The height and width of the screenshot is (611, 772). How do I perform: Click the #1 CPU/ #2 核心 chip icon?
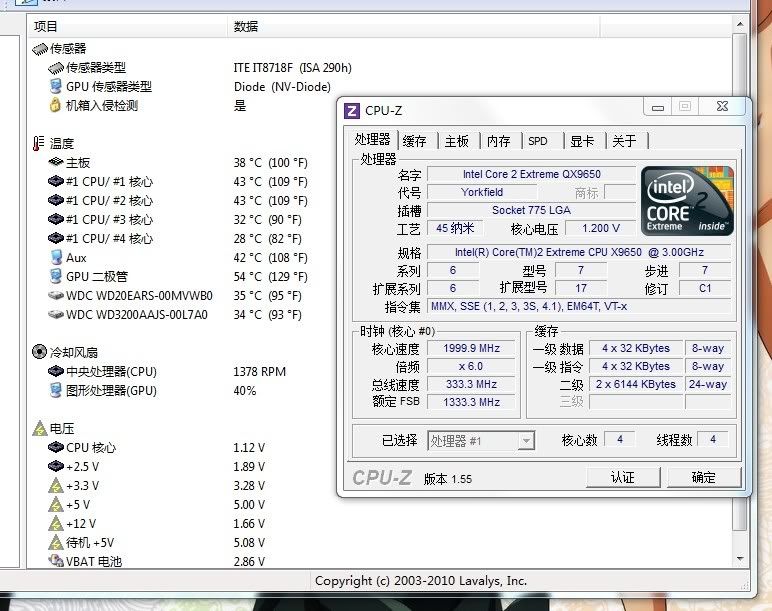[56, 200]
